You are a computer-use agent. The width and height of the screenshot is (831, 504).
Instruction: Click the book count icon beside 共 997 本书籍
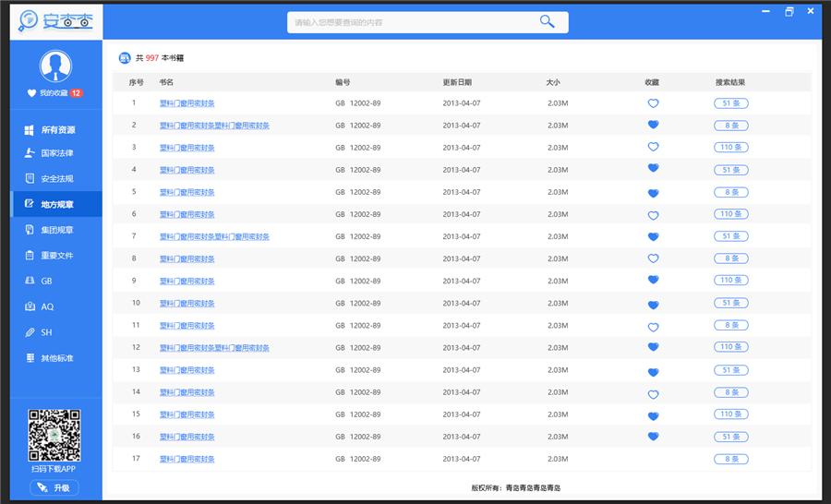[x=125, y=58]
